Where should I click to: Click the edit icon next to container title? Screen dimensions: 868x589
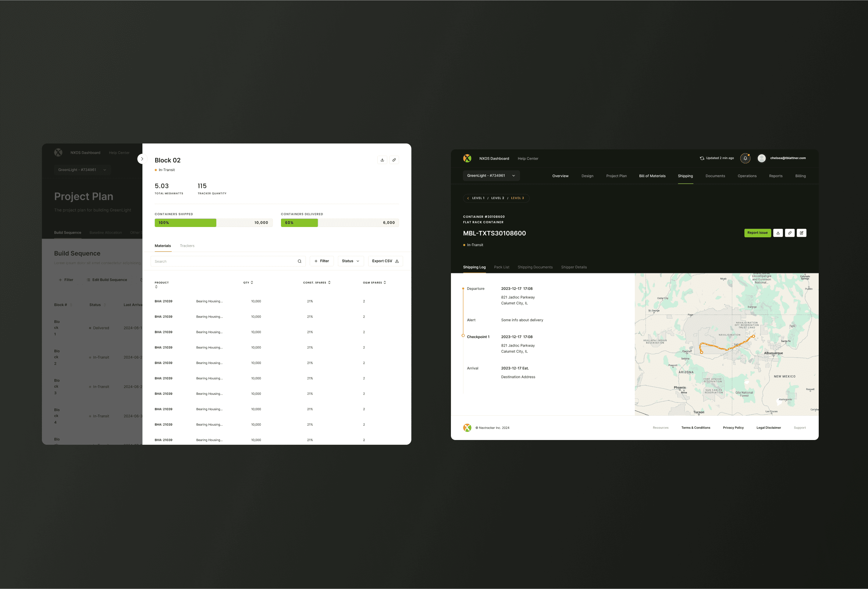[x=801, y=233]
